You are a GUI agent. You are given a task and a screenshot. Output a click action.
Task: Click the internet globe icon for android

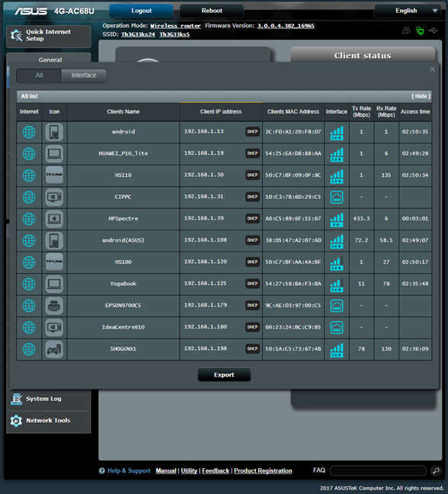click(29, 132)
